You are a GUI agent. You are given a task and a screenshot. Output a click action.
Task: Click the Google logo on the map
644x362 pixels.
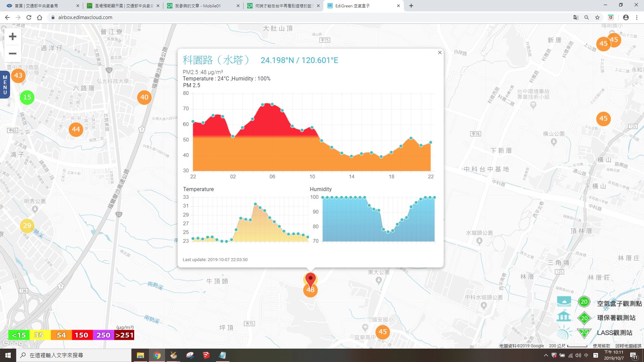point(15,343)
